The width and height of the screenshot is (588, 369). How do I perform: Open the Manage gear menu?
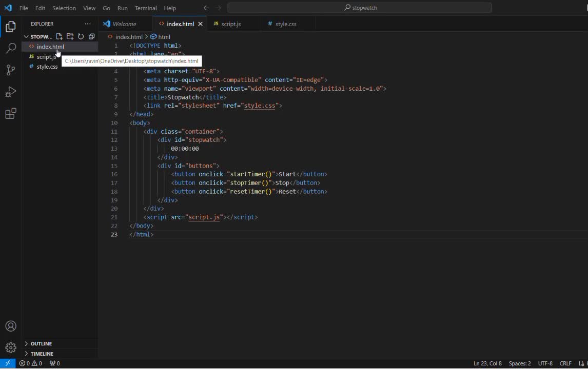pyautogui.click(x=11, y=348)
